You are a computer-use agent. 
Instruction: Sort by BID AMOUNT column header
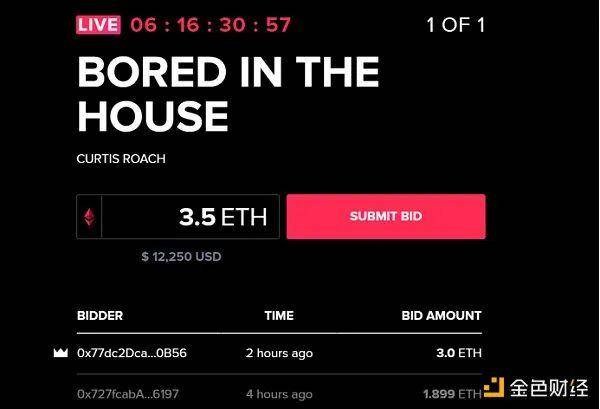pyautogui.click(x=441, y=316)
